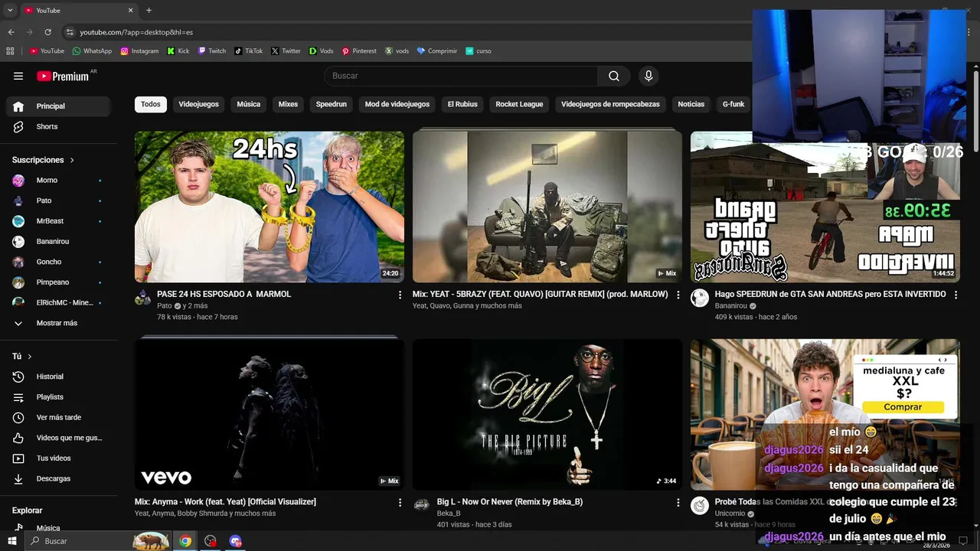This screenshot has height=551, width=980.
Task: Open options for PASE 24 HS video
Action: [400, 295]
